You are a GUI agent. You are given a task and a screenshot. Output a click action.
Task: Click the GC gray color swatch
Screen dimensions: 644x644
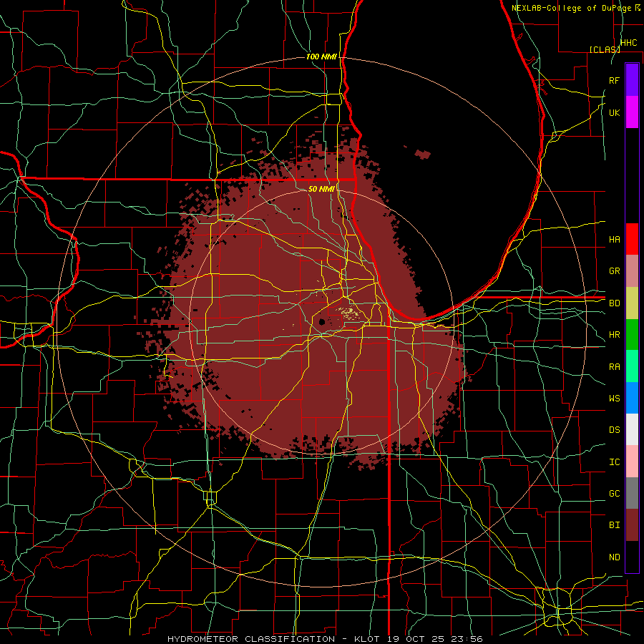pos(632,493)
